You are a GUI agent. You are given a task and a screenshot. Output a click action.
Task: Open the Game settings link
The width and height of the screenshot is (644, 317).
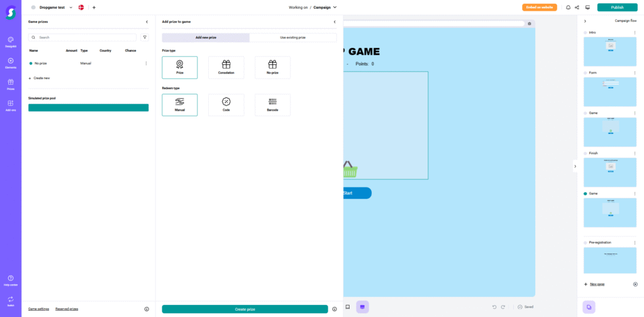click(38, 309)
